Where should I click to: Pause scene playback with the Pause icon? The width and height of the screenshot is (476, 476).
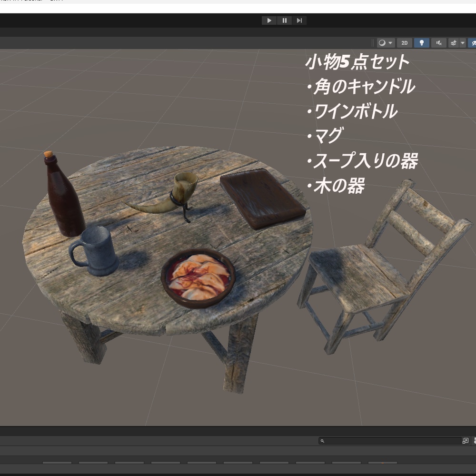click(284, 20)
